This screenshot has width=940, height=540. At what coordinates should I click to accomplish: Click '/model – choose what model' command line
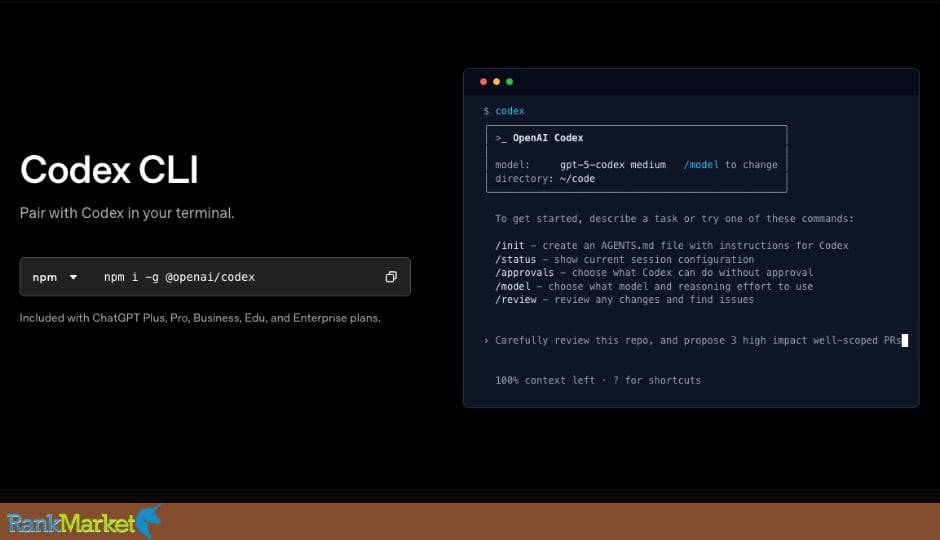click(x=654, y=286)
